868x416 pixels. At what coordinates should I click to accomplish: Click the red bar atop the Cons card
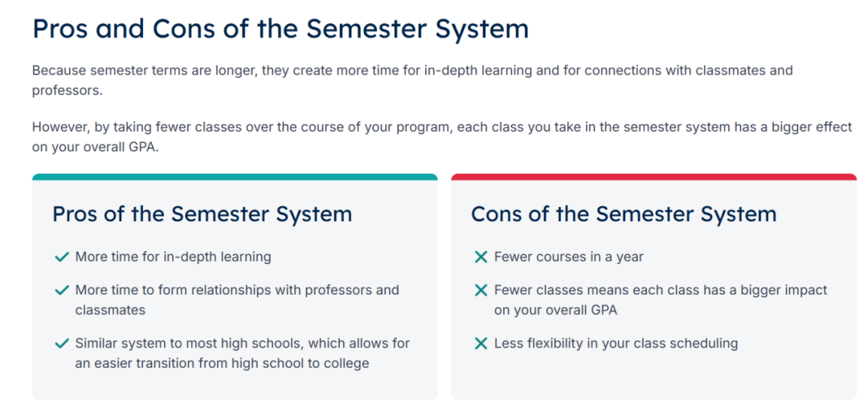(x=653, y=177)
